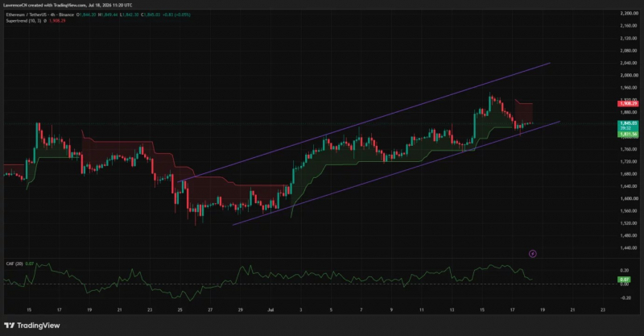
Task: Click the 1,720.00 price axis label
Action: (x=629, y=161)
